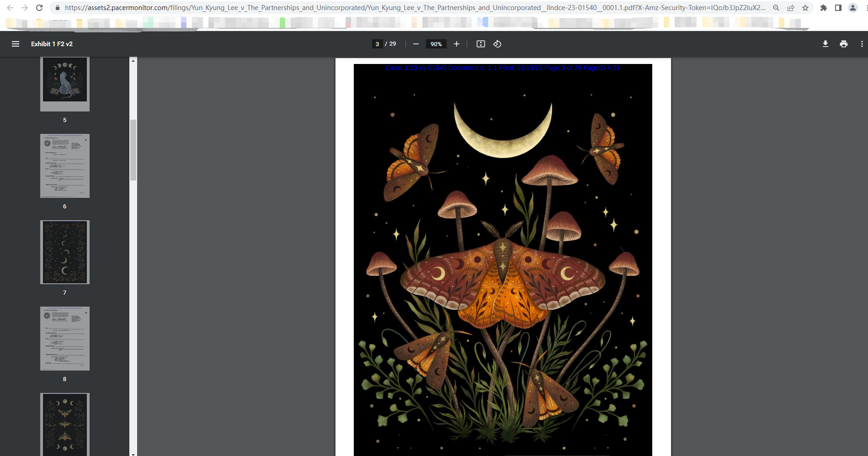Select the page 8 thumbnail
This screenshot has width=868, height=456.
tap(65, 339)
